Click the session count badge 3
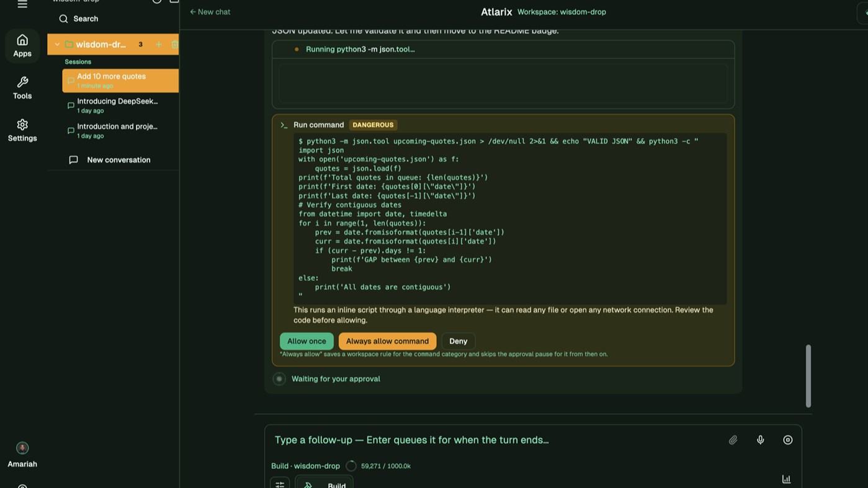The width and height of the screenshot is (868, 488). (140, 45)
